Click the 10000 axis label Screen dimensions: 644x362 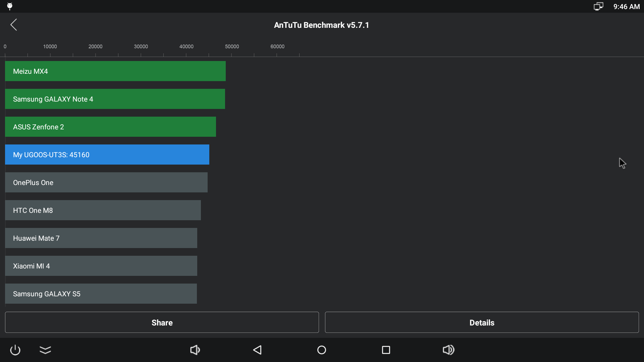pos(50,47)
